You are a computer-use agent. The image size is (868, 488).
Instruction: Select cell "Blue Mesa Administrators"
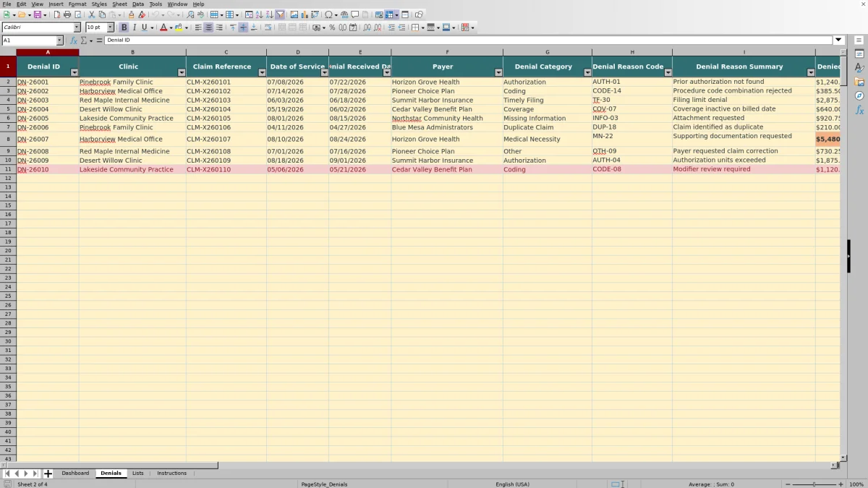point(447,127)
